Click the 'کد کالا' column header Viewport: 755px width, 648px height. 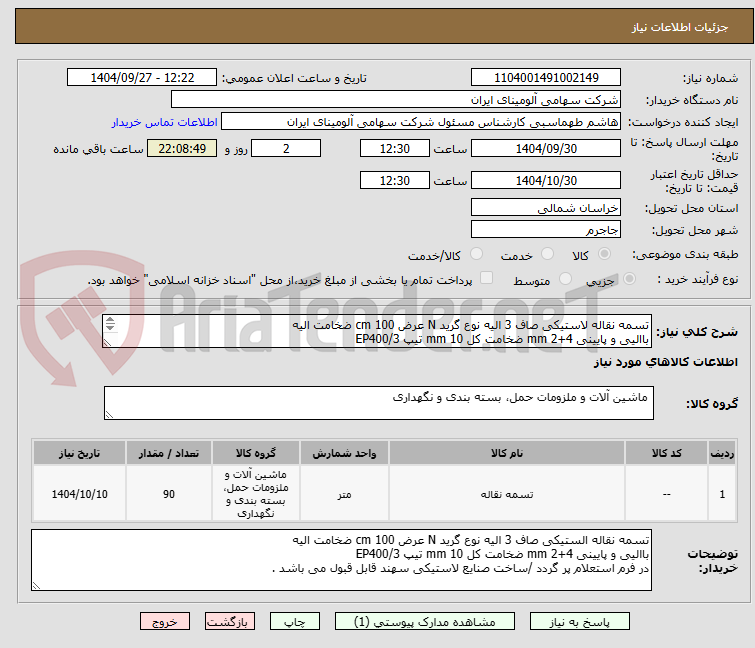click(666, 453)
